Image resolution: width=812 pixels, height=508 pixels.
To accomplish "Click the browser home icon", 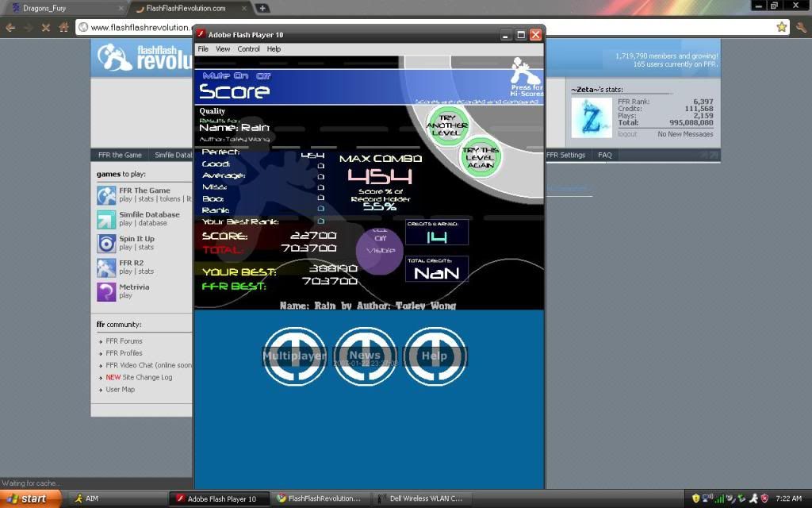I will point(63,27).
